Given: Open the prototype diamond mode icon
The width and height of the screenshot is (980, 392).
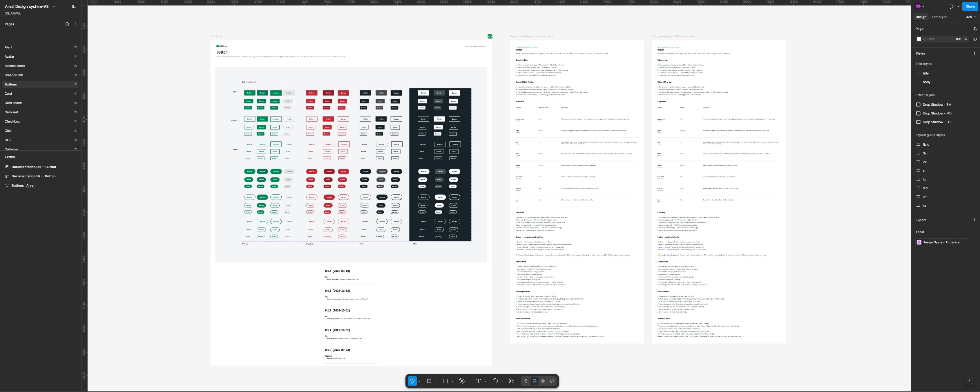Looking at the screenshot, I should [x=543, y=381].
